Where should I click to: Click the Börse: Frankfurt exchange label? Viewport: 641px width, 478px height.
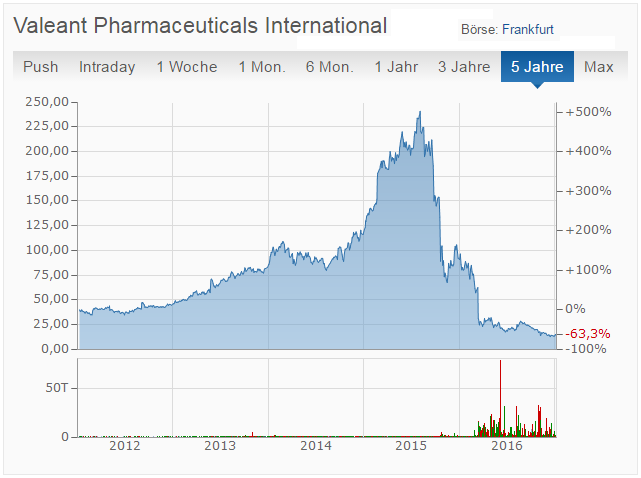click(x=507, y=30)
